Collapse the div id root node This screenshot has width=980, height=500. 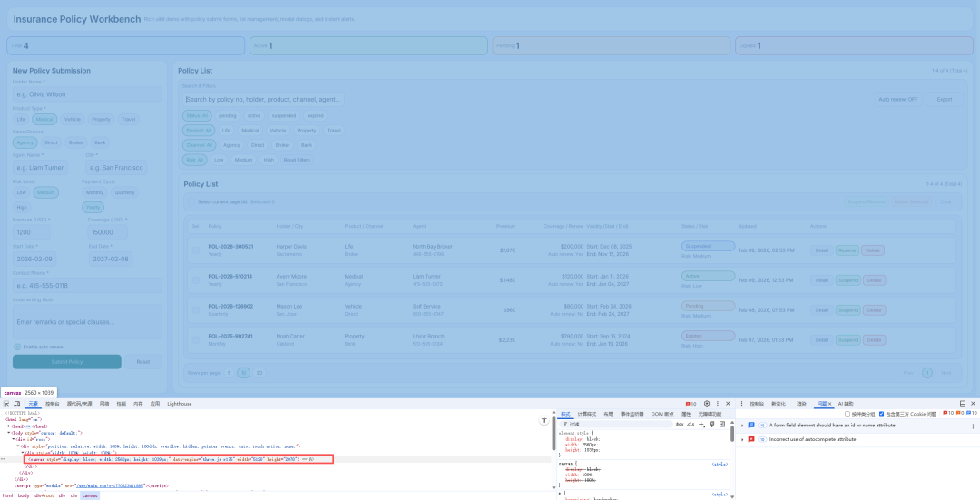(13, 439)
